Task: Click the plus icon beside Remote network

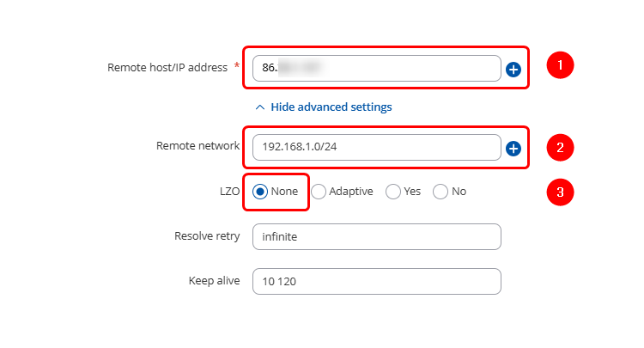Action: 513,149
